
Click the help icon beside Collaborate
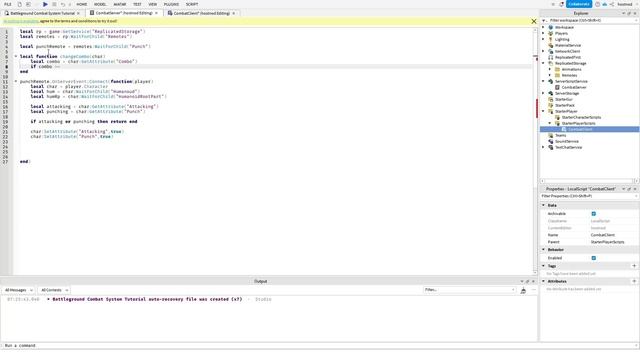click(x=598, y=4)
